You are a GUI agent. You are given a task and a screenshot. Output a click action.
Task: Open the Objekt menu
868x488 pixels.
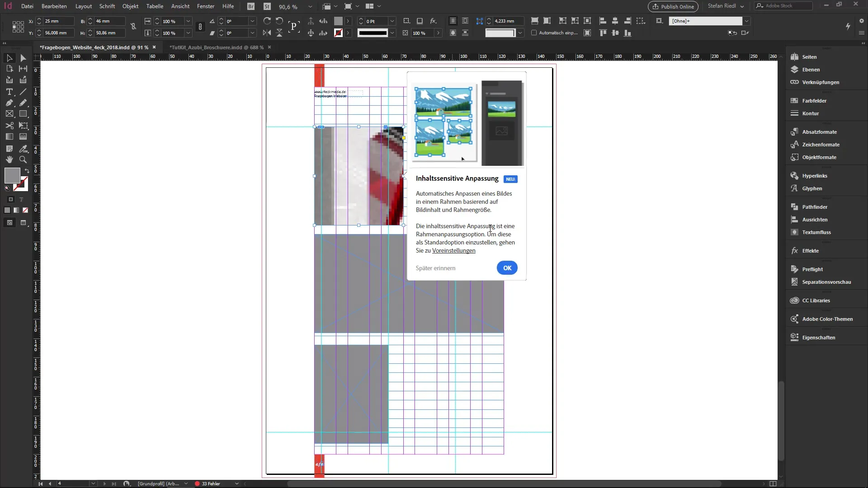pyautogui.click(x=130, y=6)
